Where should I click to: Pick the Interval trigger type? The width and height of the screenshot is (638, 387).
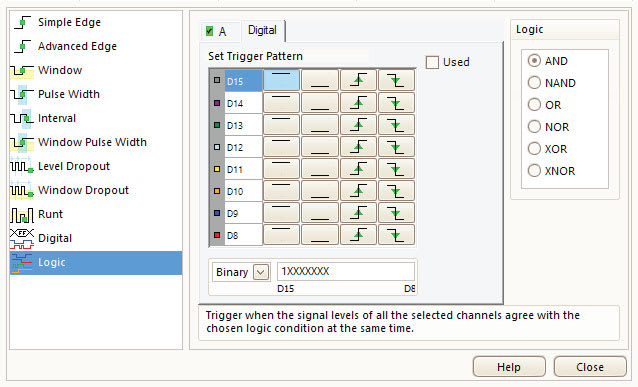(96, 118)
